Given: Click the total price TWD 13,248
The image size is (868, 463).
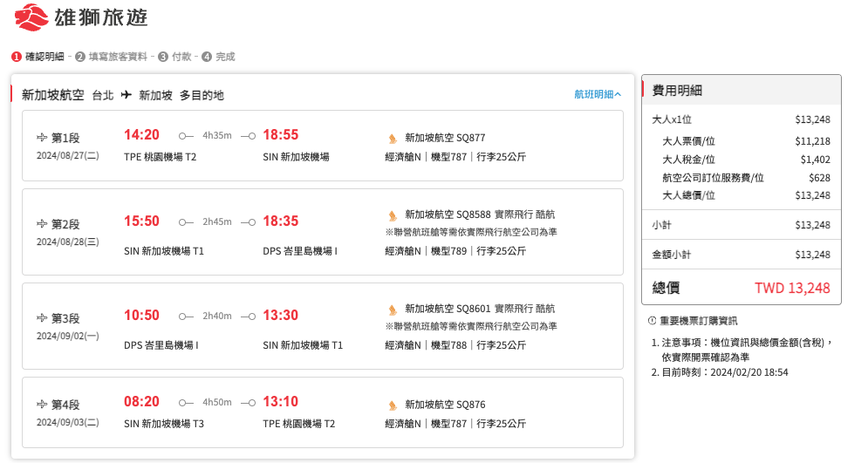Looking at the screenshot, I should coord(792,288).
